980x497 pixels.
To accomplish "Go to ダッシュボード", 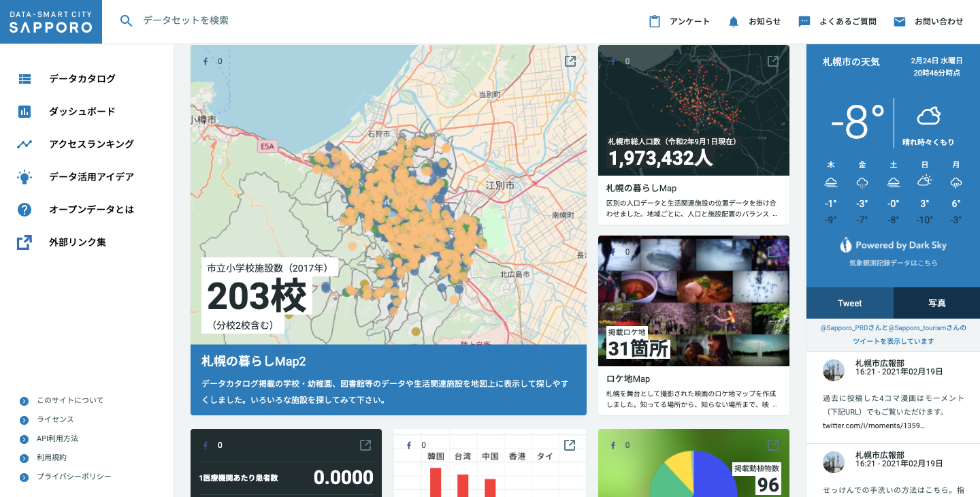I will [x=82, y=112].
